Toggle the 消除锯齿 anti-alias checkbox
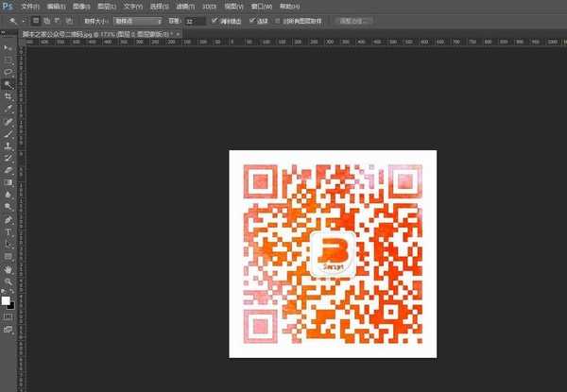Image resolution: width=567 pixels, height=392 pixels. (x=215, y=20)
